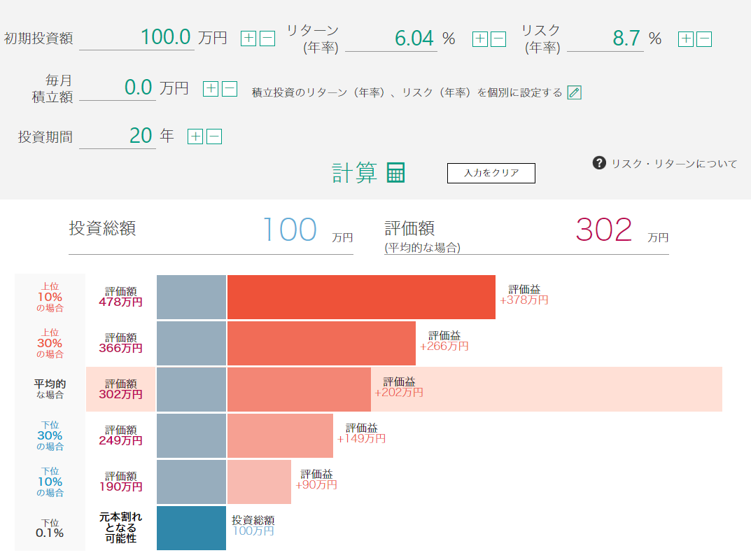
Task: Decrease investment period years with minus
Action: coord(213,136)
